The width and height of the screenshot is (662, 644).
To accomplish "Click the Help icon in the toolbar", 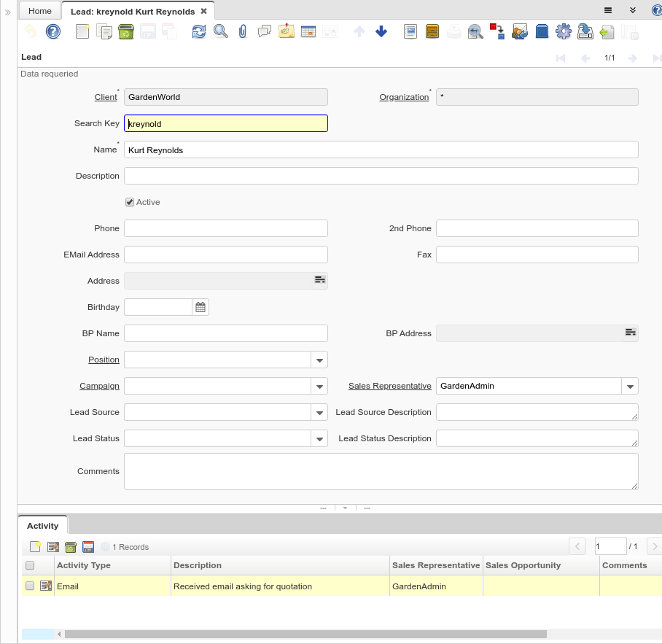I will [x=53, y=31].
